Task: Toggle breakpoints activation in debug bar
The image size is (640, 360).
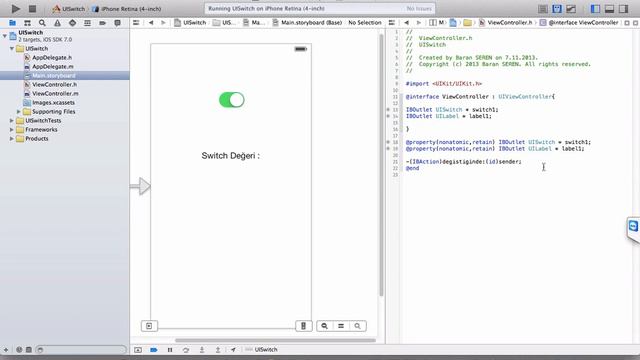Action: 153,350
